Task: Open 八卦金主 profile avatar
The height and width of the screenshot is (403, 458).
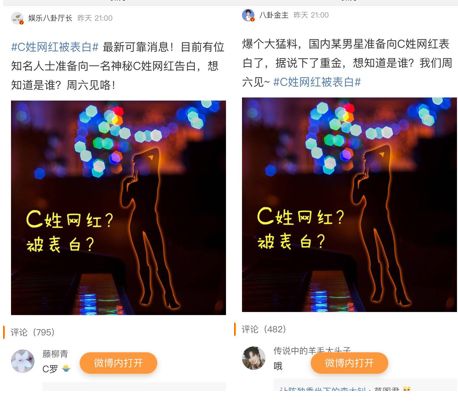Action: pos(248,15)
